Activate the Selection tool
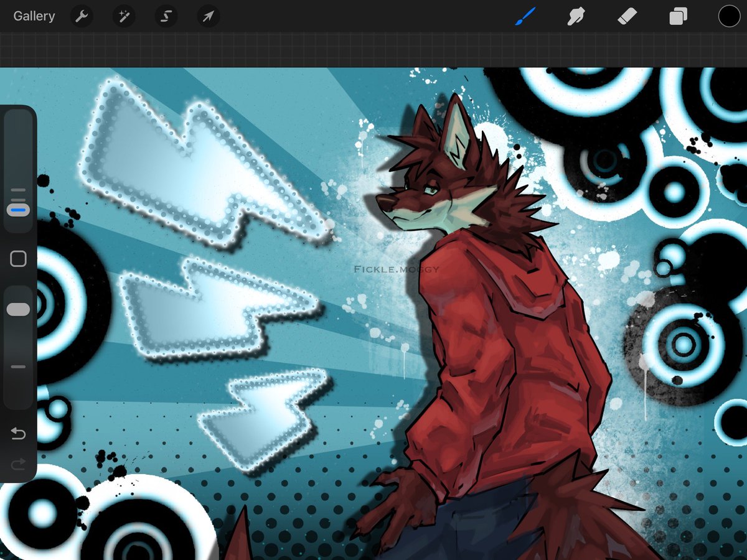Screen dimensions: 747x560 click(166, 16)
